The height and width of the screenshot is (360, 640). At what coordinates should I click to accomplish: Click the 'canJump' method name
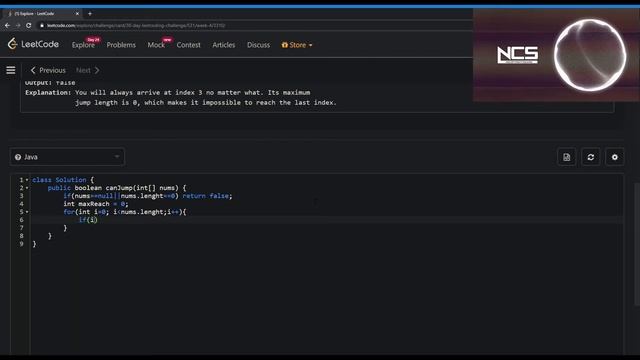[x=119, y=188]
